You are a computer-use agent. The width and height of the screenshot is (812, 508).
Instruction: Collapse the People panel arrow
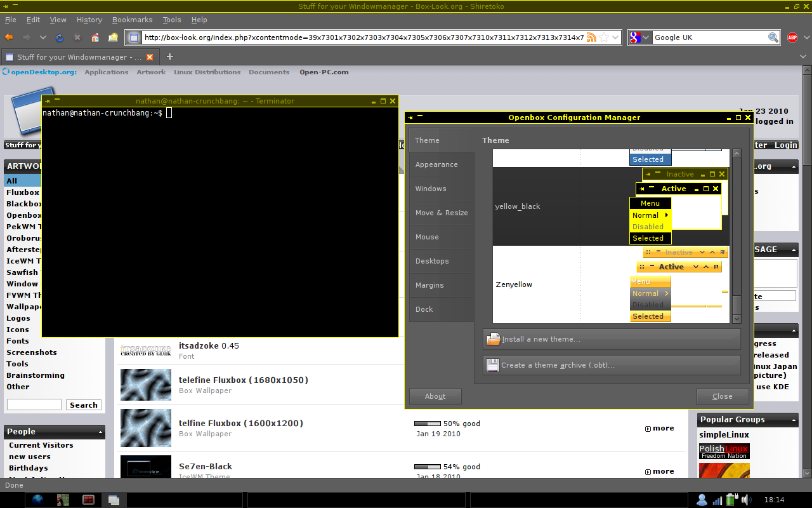pos(100,432)
